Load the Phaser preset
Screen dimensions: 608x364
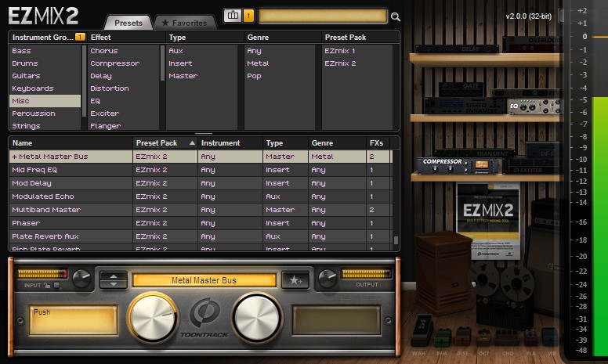coord(200,223)
